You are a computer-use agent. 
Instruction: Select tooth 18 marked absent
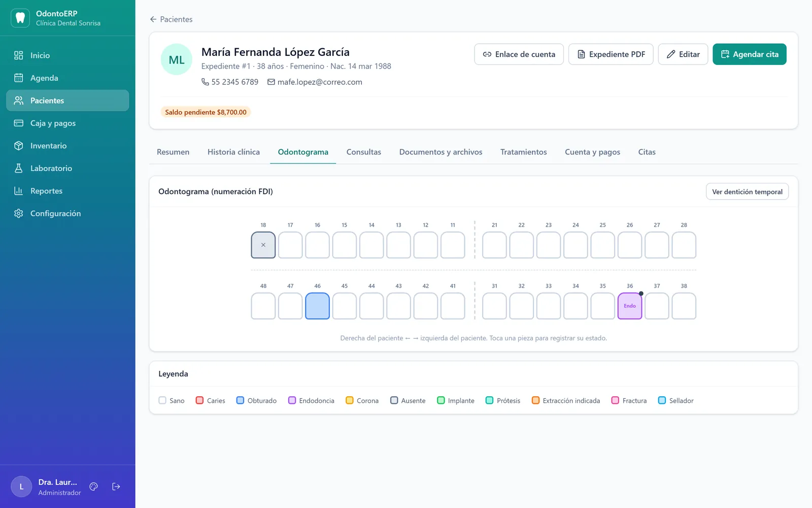(x=263, y=245)
